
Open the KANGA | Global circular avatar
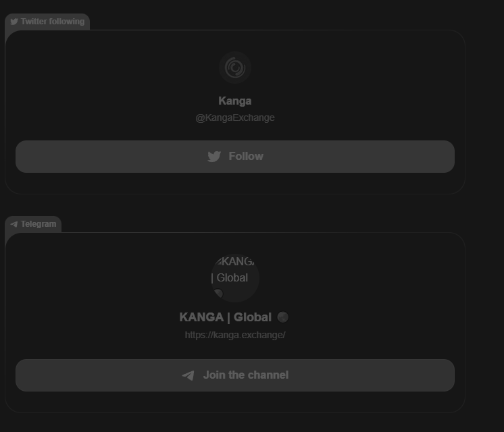pos(235,278)
